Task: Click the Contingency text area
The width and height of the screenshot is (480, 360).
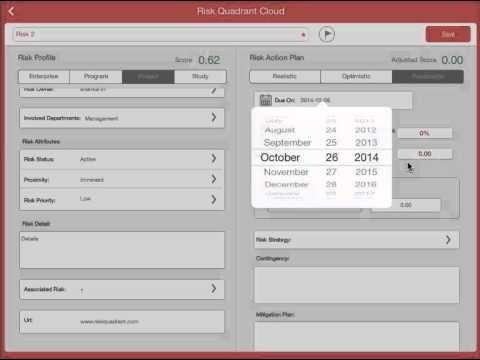Action: [357, 285]
